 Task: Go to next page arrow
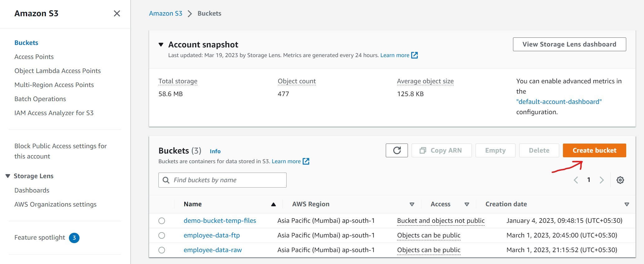pyautogui.click(x=602, y=180)
